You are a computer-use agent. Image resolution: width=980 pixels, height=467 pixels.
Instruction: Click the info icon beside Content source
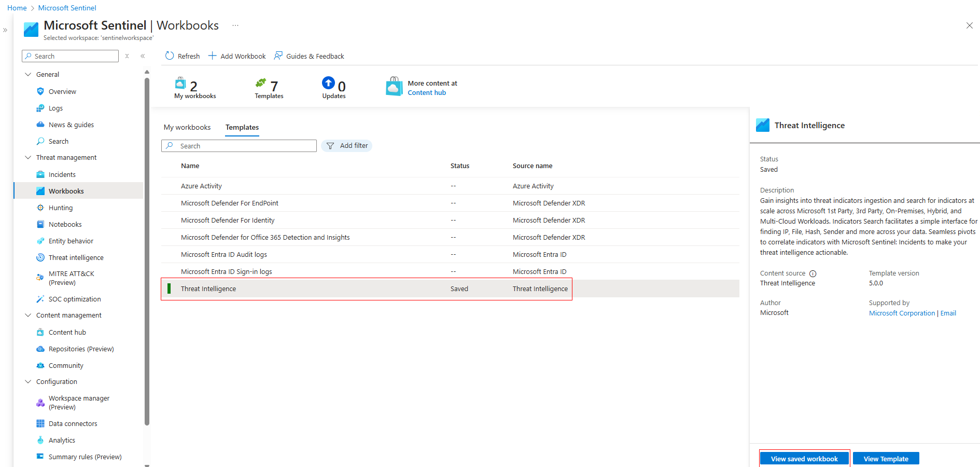[x=813, y=273]
